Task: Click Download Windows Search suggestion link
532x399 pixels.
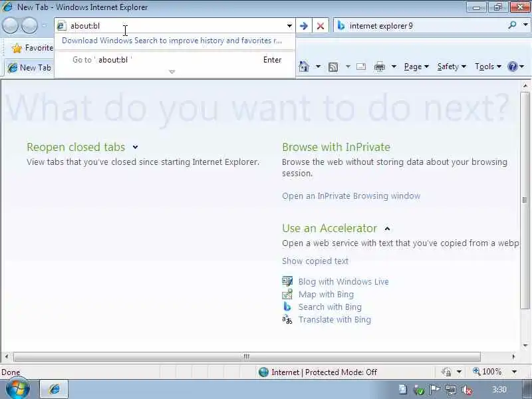Action: pyautogui.click(x=172, y=41)
